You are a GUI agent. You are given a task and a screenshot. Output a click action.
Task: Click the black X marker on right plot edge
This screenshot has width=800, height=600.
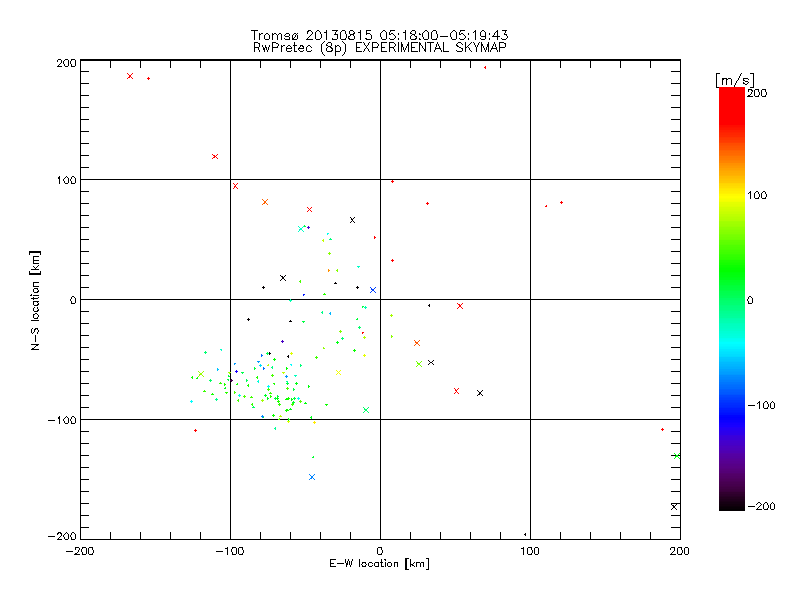[x=674, y=507]
